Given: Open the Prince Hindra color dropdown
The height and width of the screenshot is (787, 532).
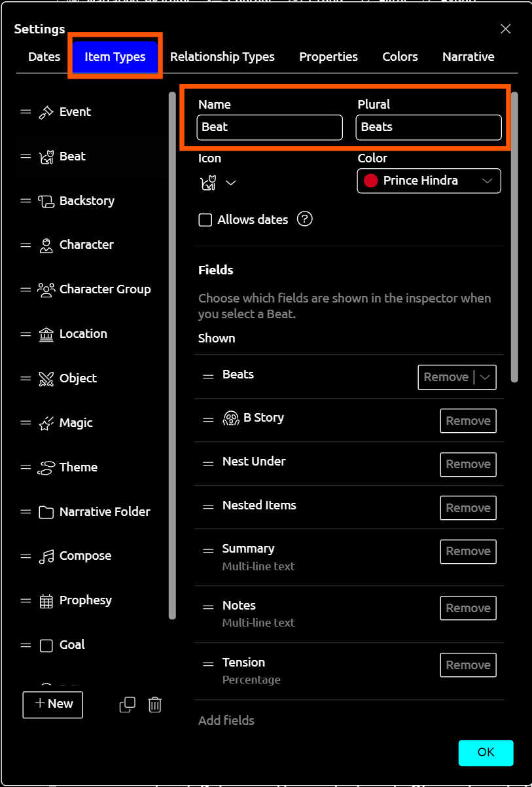Looking at the screenshot, I should (487, 181).
